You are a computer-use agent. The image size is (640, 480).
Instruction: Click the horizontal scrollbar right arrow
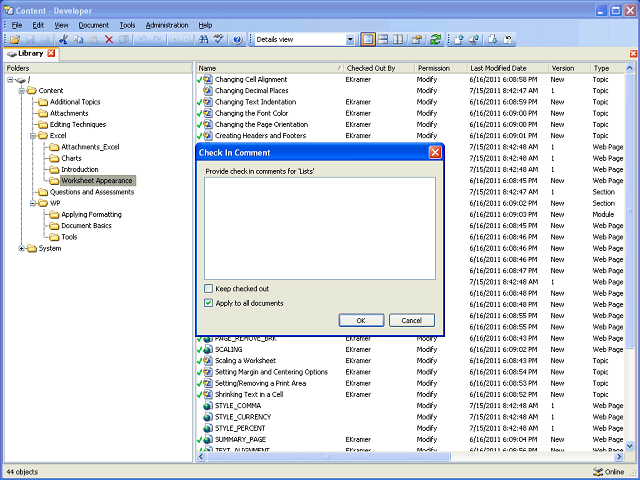click(620, 457)
